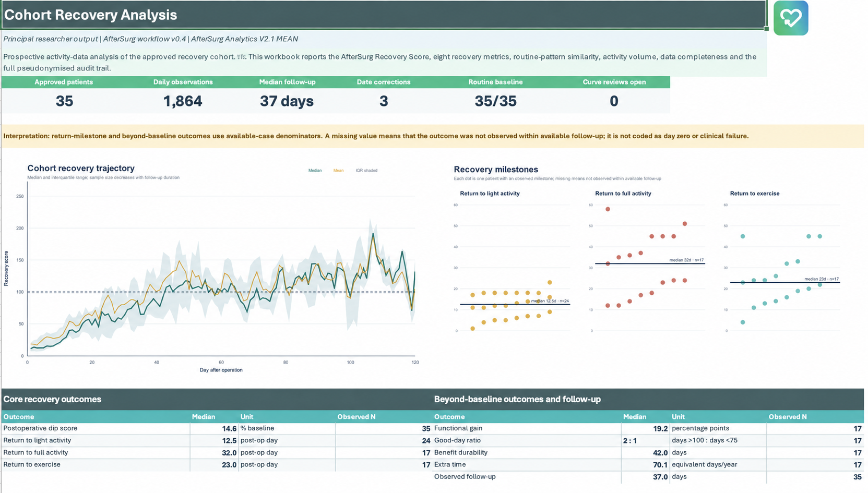
Task: Select the yellow Interpretation note row
Action: [x=433, y=136]
